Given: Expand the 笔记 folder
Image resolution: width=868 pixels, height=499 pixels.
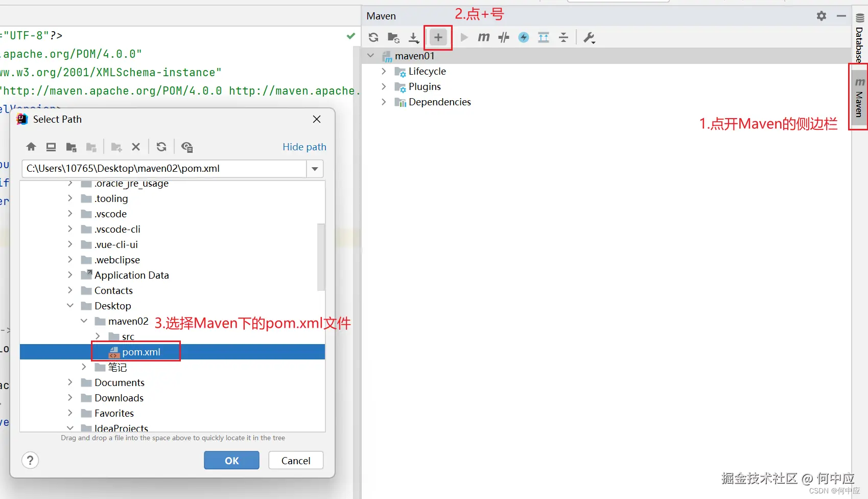Looking at the screenshot, I should pyautogui.click(x=84, y=367).
